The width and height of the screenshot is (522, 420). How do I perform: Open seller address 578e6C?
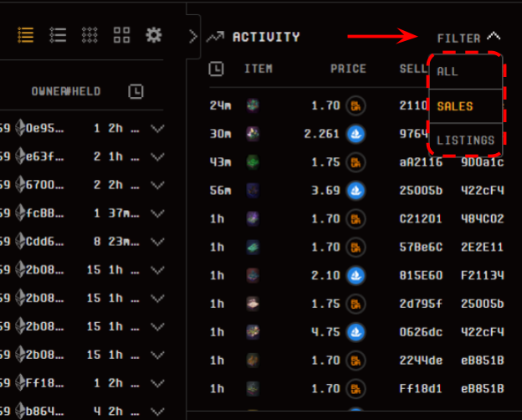(x=421, y=247)
